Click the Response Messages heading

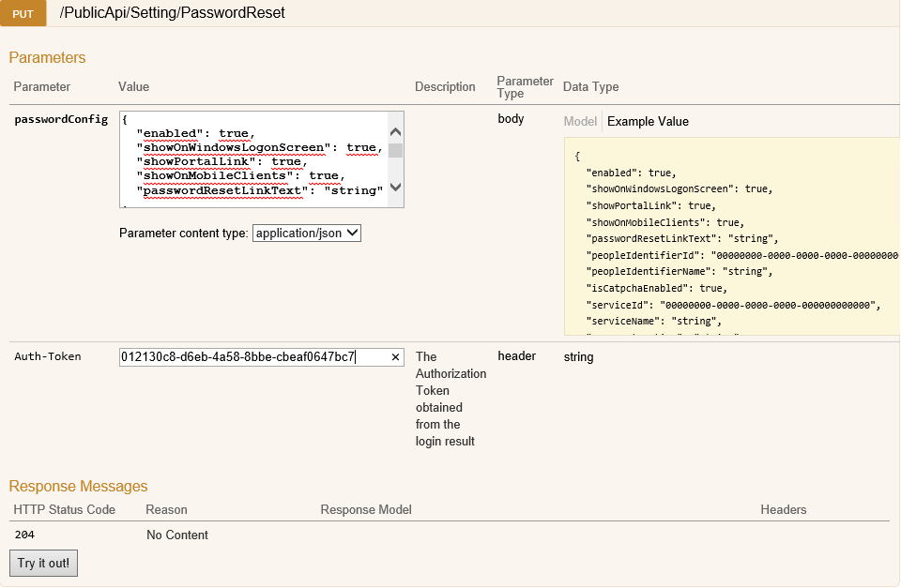[79, 486]
